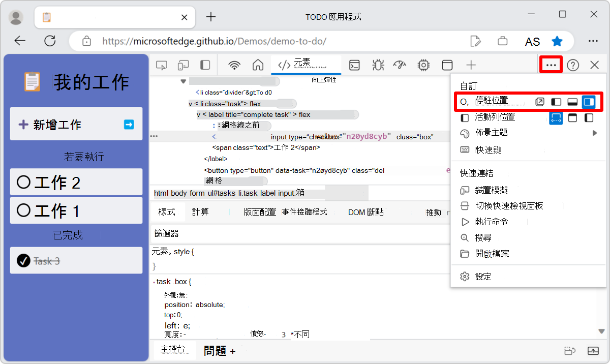This screenshot has width=610, height=364.
Task: Open 設定 settings menu item
Action: coord(529,277)
